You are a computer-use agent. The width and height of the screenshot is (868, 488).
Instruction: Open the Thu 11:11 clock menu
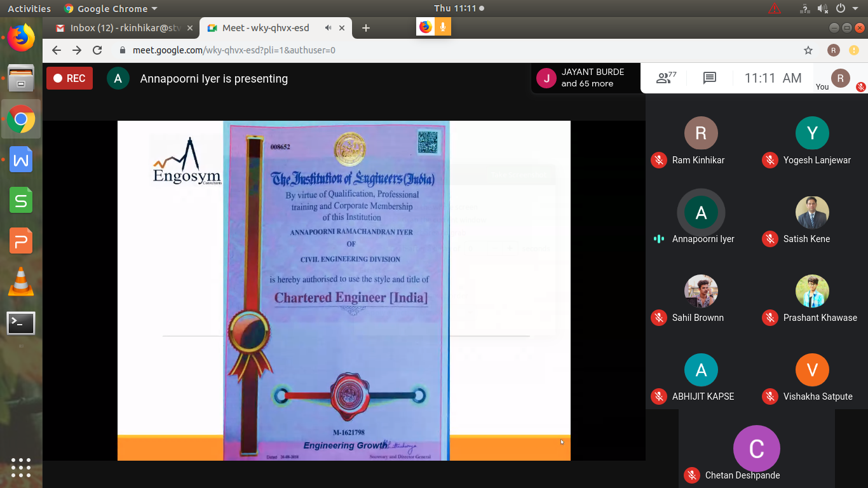pyautogui.click(x=459, y=9)
